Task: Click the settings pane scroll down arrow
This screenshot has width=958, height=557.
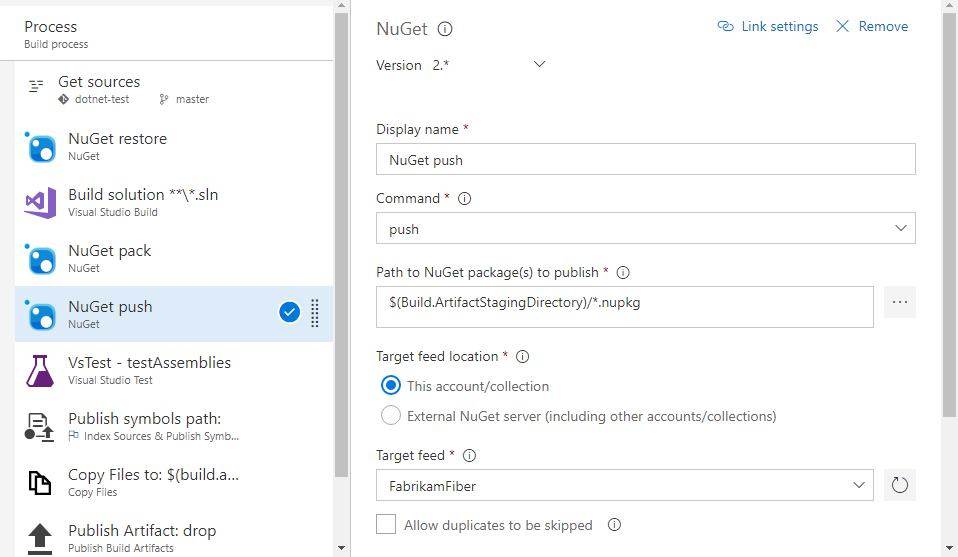Action: click(949, 548)
